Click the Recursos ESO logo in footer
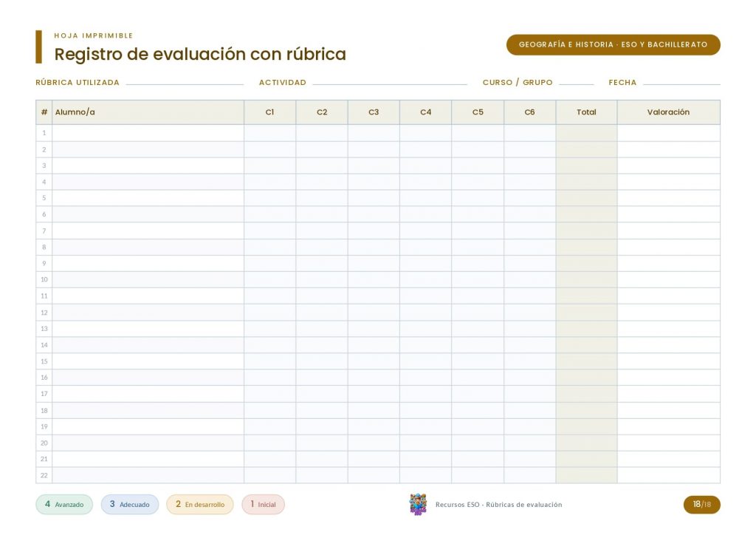This screenshot has width=756, height=535. tap(418, 504)
